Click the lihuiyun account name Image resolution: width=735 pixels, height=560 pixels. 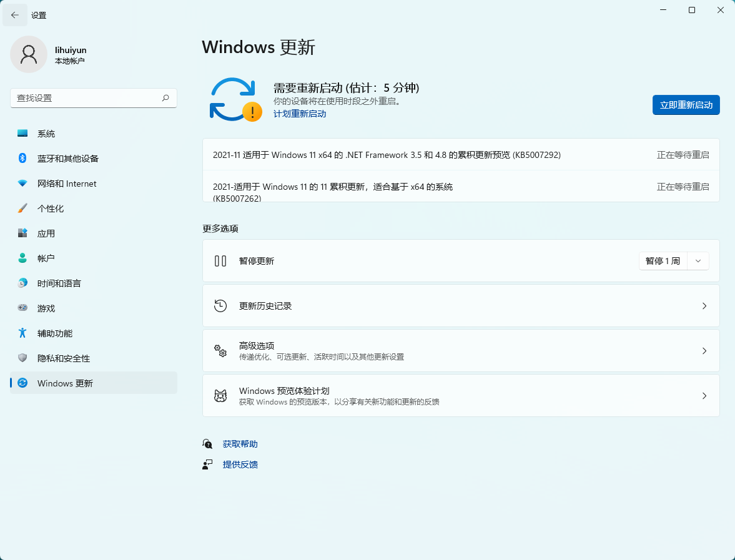pos(71,50)
